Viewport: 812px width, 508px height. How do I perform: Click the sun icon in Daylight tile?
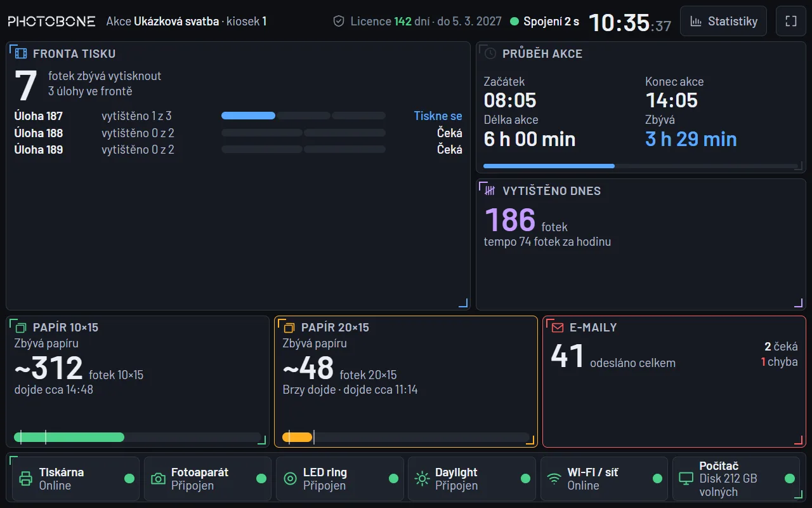[422, 479]
